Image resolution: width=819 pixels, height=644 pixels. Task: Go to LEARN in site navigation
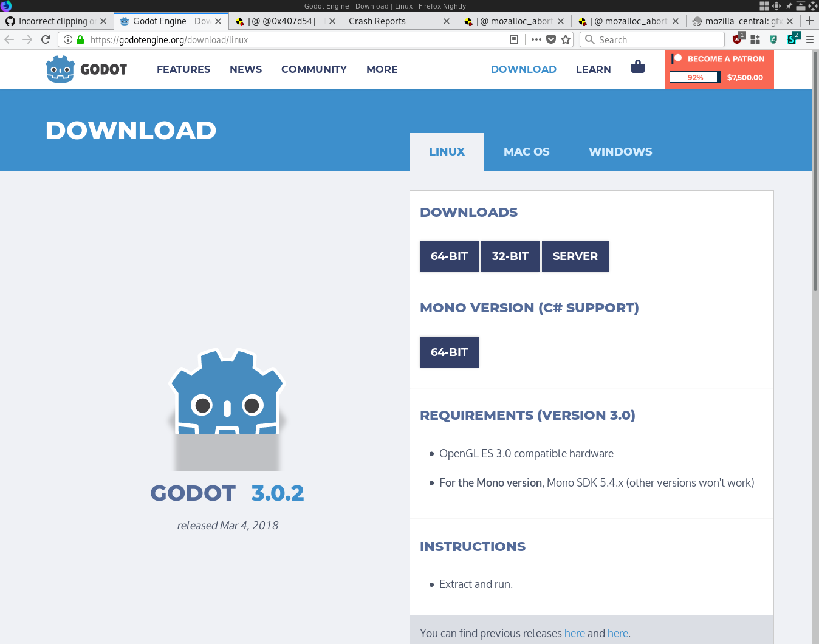click(594, 69)
